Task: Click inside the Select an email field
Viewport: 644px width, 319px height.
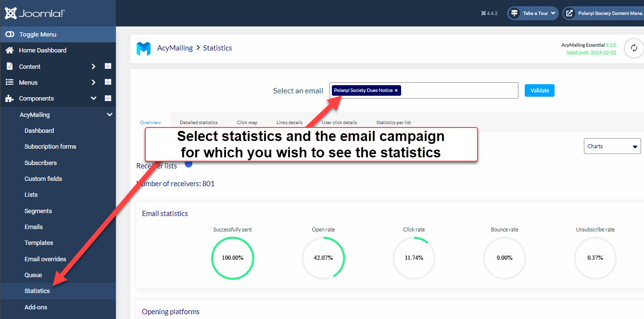Action: 457,90
